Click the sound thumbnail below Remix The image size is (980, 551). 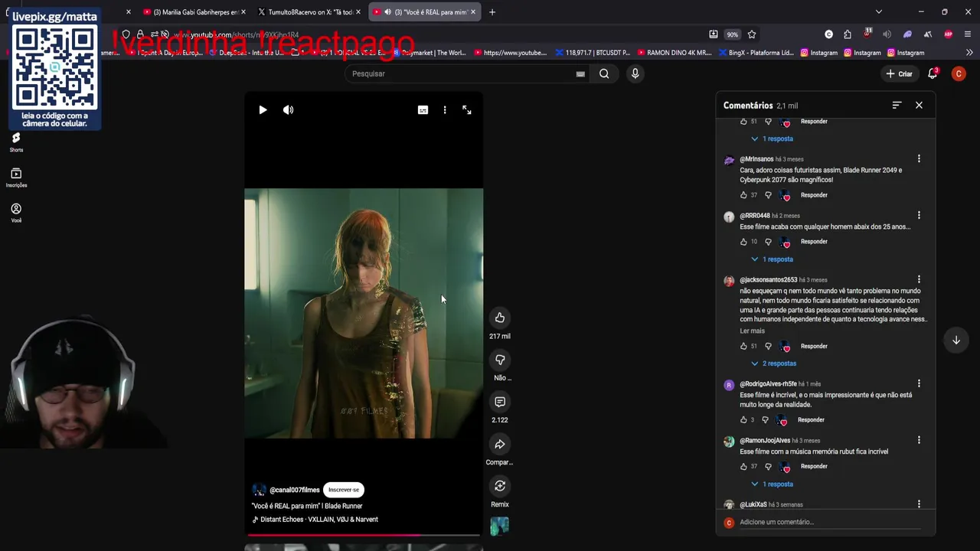coord(500,527)
